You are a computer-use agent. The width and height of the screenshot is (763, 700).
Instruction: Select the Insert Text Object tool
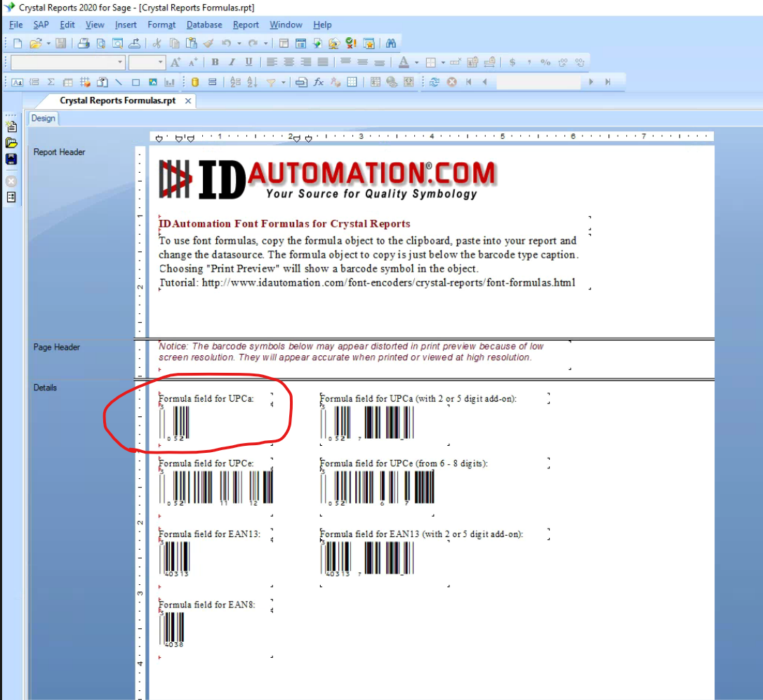point(18,81)
